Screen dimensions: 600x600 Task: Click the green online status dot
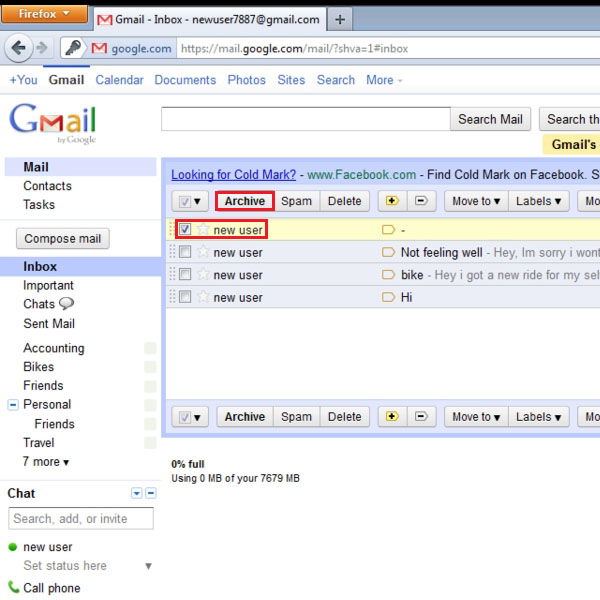(13, 547)
